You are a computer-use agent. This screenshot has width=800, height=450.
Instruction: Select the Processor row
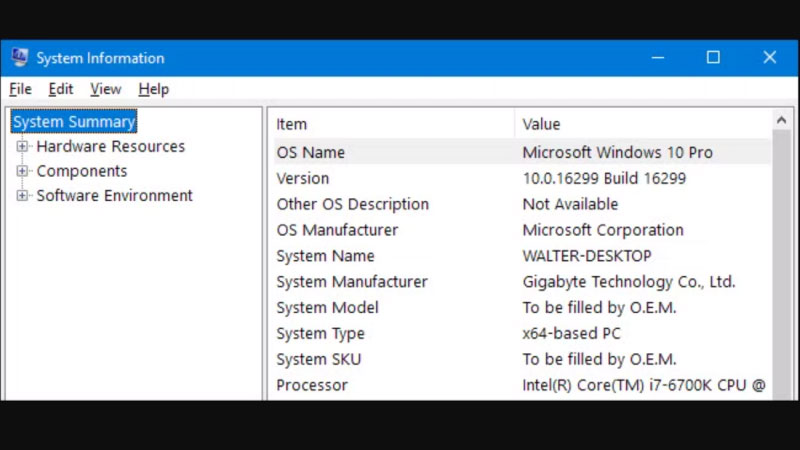312,385
